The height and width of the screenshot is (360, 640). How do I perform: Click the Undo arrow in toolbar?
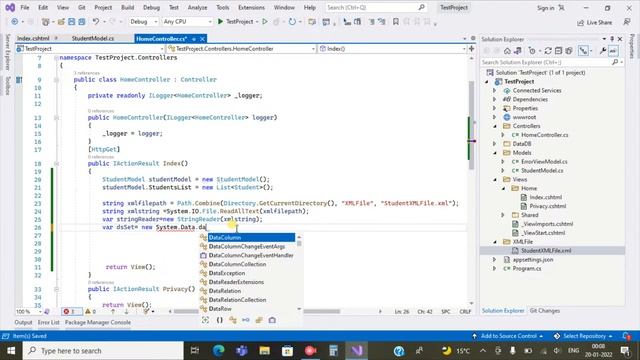tap(96, 22)
